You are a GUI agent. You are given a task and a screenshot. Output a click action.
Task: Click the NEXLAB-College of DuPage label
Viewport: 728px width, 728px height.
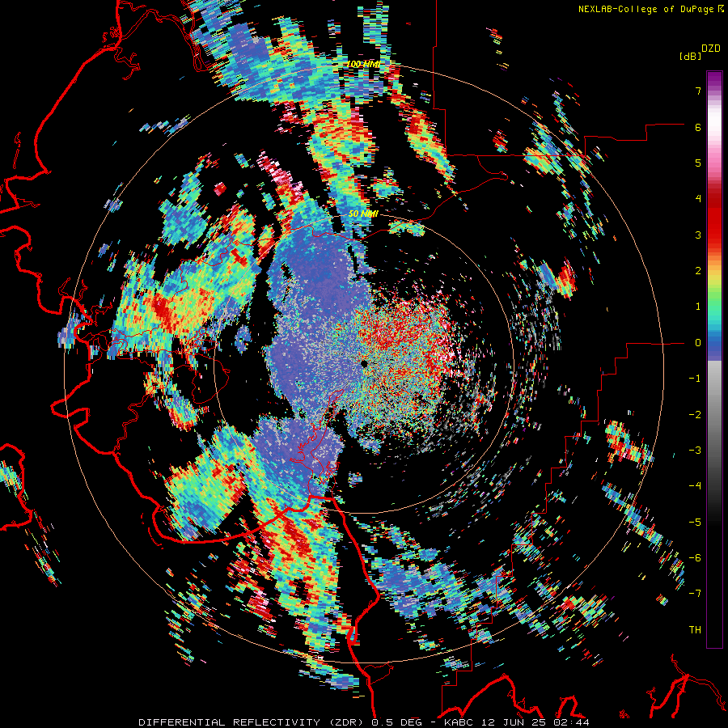[x=646, y=9]
